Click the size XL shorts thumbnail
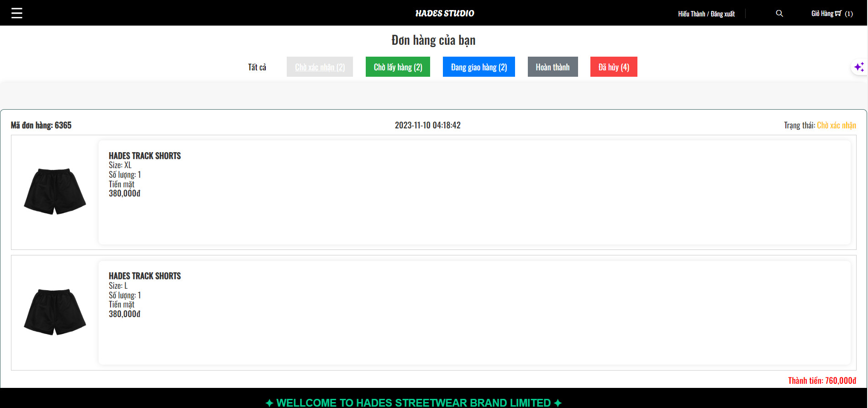This screenshot has height=408, width=868. pos(55,191)
